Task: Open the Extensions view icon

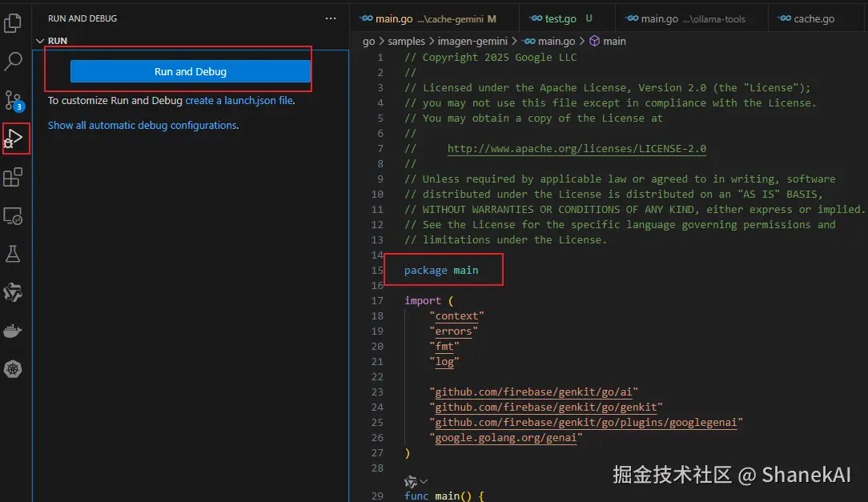Action: coord(13,177)
